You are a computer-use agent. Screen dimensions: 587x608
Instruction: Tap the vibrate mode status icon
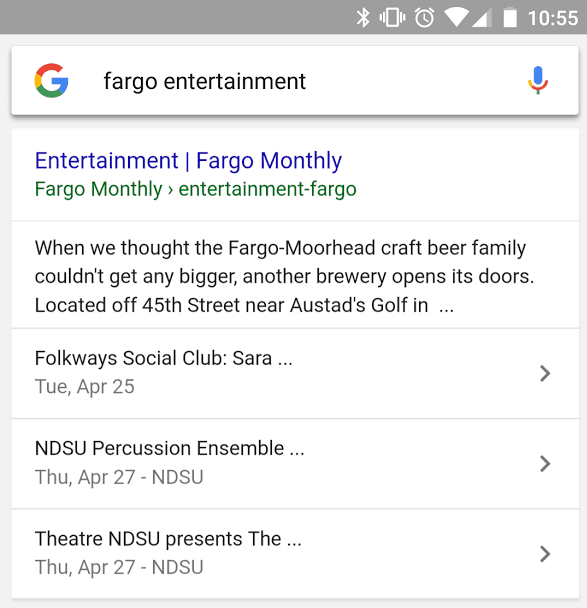(392, 18)
